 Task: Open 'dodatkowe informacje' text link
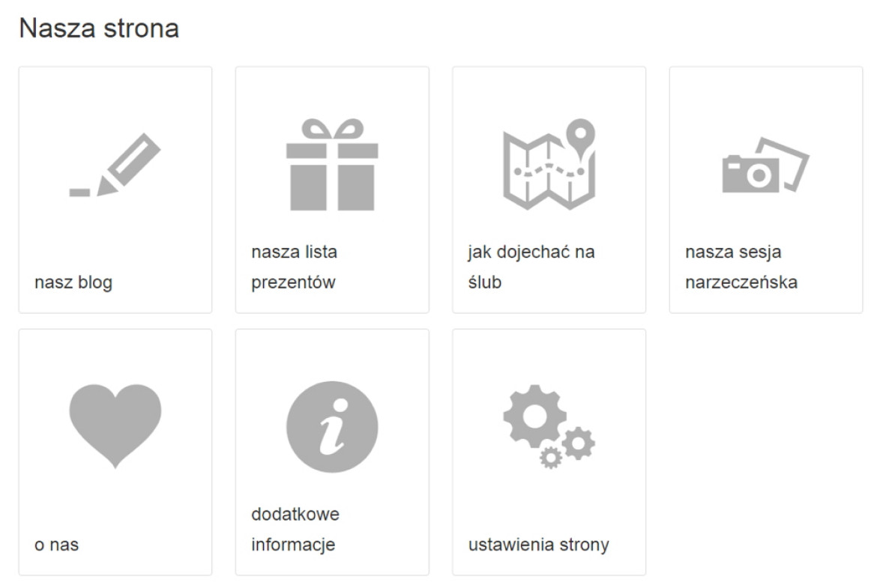pyautogui.click(x=295, y=530)
